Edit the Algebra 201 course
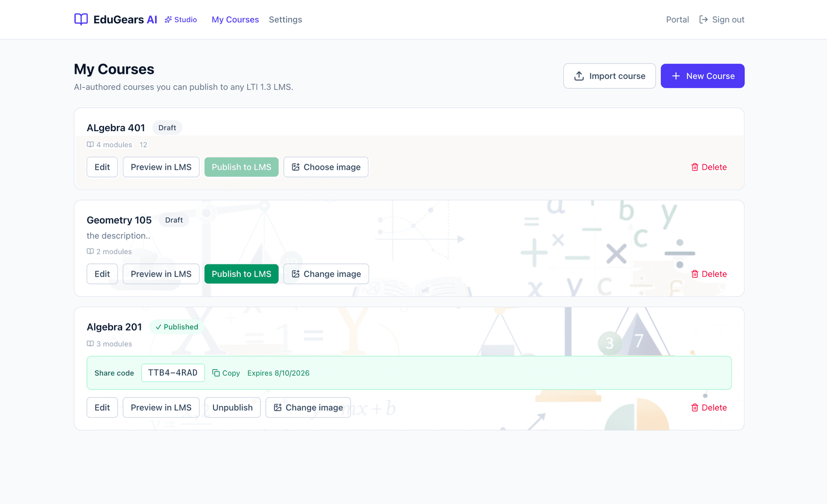Image resolution: width=827 pixels, height=504 pixels. click(x=102, y=408)
